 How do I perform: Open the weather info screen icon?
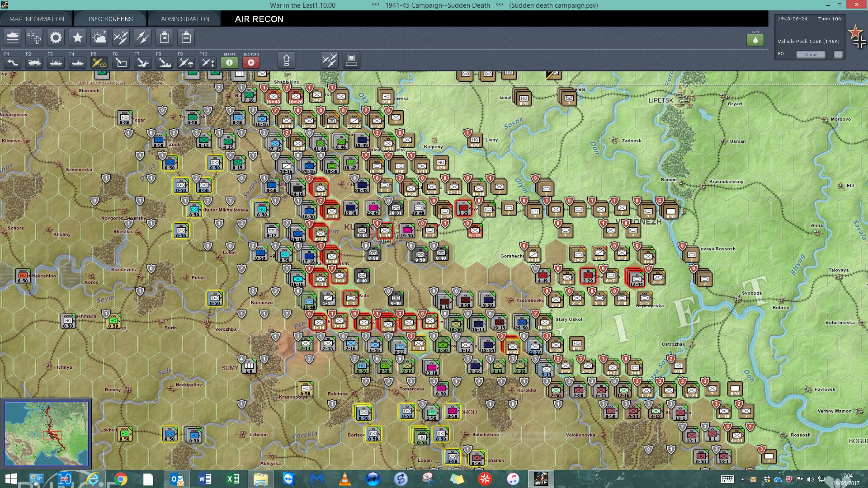[99, 38]
